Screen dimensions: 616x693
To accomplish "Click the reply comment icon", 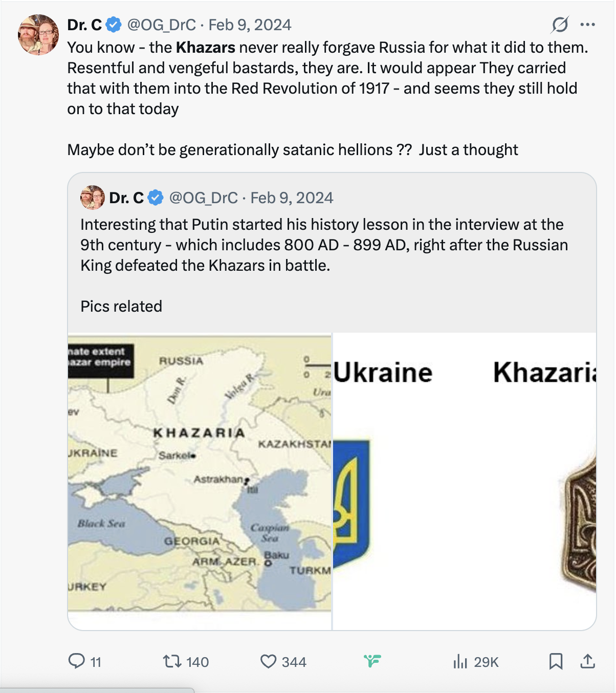I will pos(77,661).
